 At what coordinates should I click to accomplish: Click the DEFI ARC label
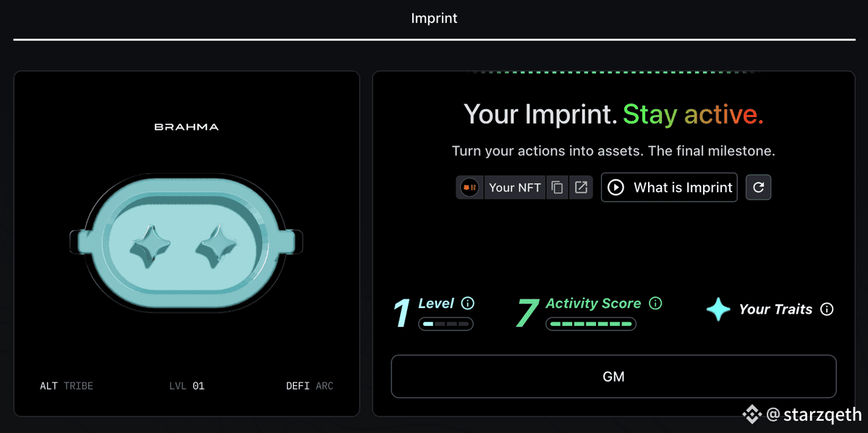(310, 386)
